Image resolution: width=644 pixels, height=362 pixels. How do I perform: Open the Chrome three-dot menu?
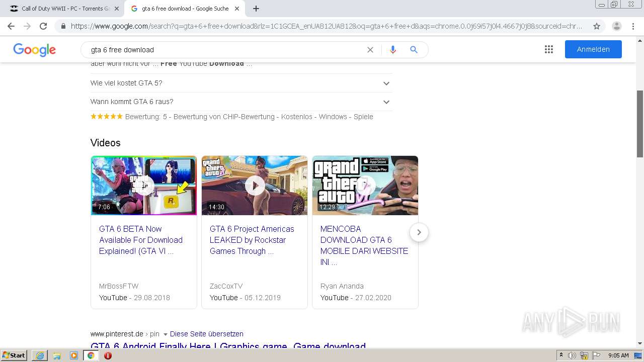pos(634,26)
